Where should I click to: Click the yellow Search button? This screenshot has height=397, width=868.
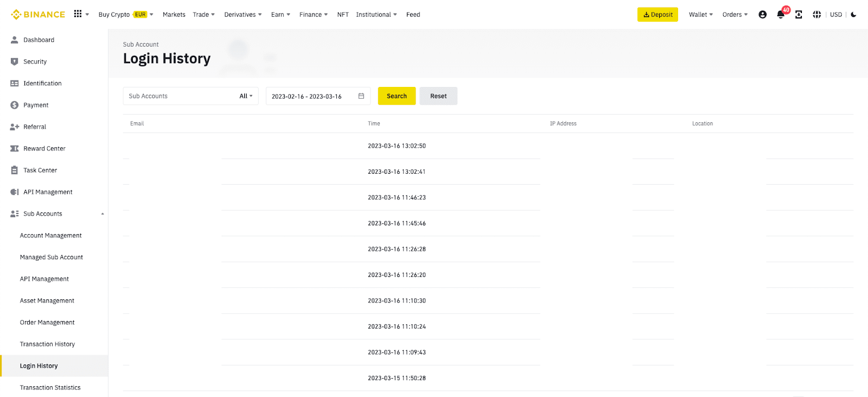click(397, 96)
